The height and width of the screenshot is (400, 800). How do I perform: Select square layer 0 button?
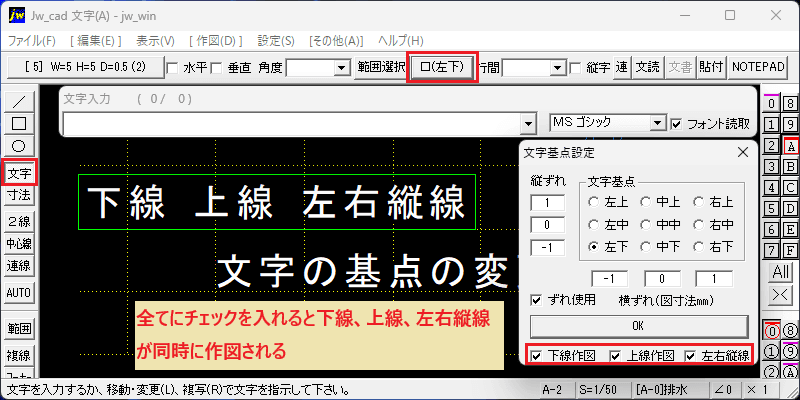tap(772, 104)
